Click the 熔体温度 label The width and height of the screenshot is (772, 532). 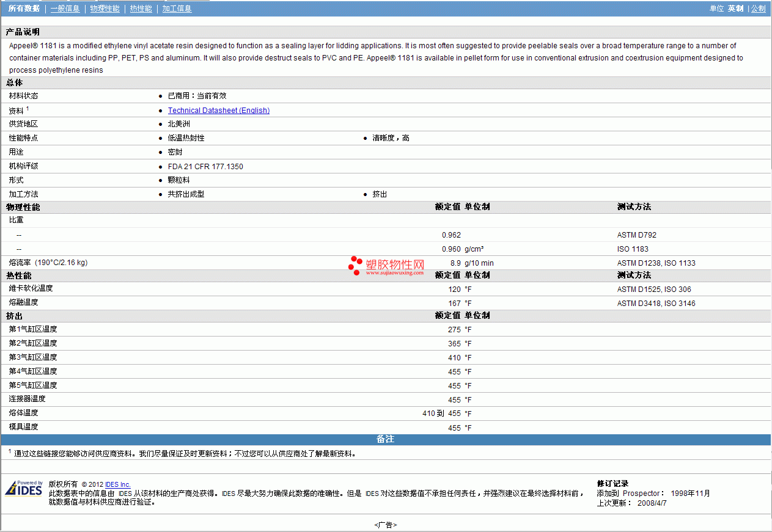tap(23, 413)
